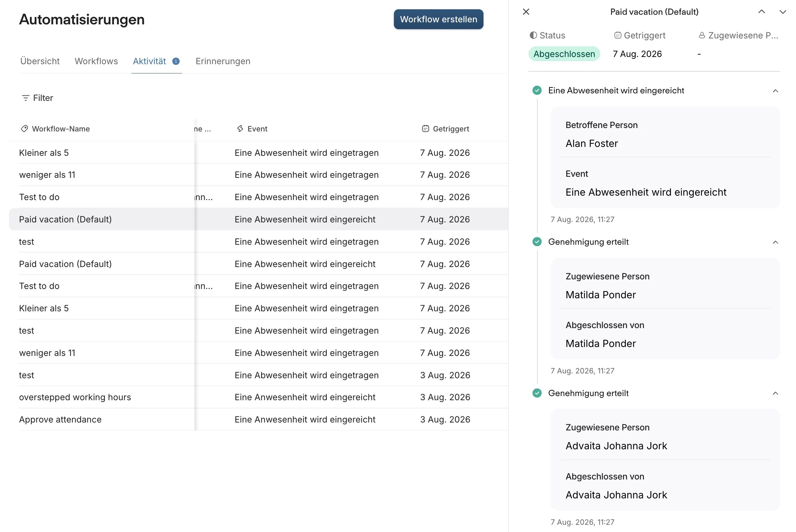Click the Abgeschlossen status badge
The height and width of the screenshot is (532, 796).
click(564, 54)
